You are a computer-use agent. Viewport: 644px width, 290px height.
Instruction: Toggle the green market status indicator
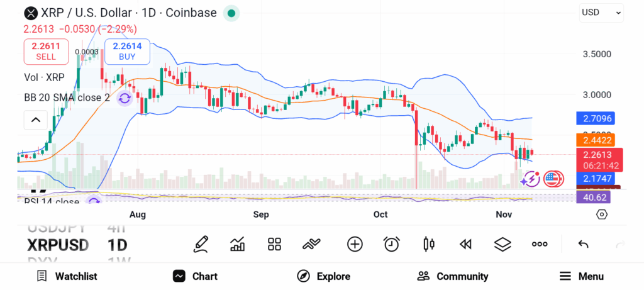click(x=231, y=13)
